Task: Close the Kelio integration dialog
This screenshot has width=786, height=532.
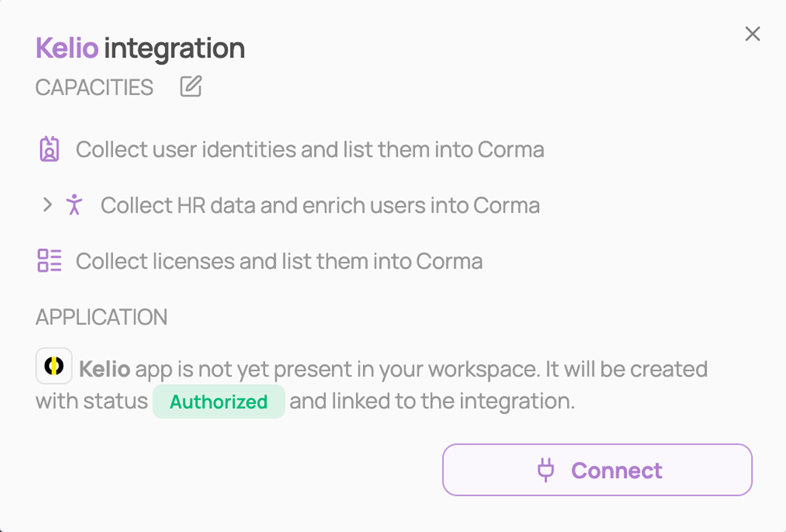Action: pyautogui.click(x=753, y=34)
